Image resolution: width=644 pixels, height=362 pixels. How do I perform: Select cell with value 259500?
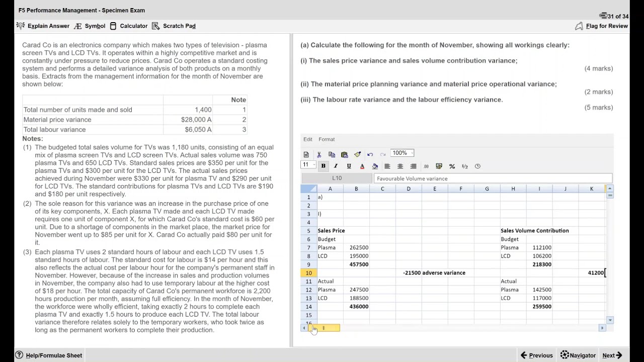coord(539,307)
